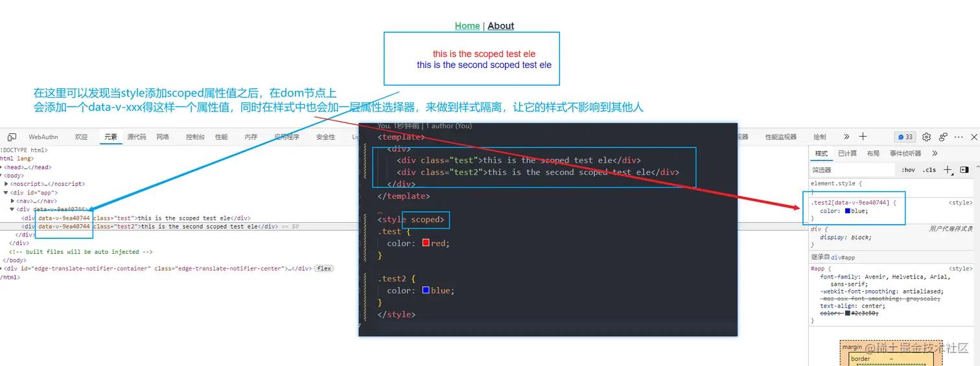Image resolution: width=980 pixels, height=366 pixels.
Task: Toggle the :hov element state button
Action: [908, 170]
